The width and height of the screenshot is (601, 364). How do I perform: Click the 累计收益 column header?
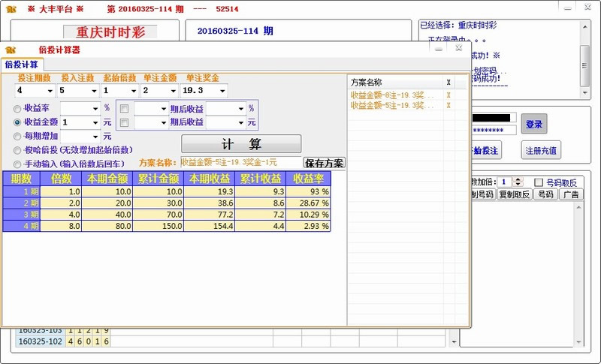260,179
